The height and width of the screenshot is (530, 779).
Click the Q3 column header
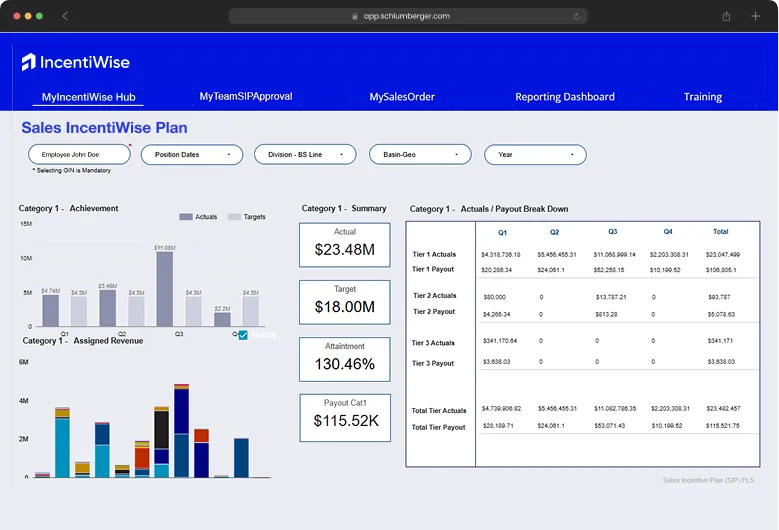click(x=613, y=231)
